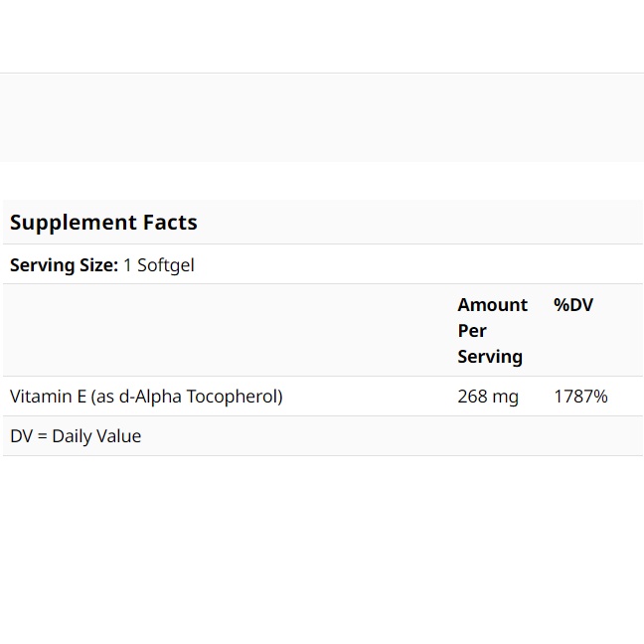Click the word Serving in column header
Screen dimensions: 644x644
point(490,357)
